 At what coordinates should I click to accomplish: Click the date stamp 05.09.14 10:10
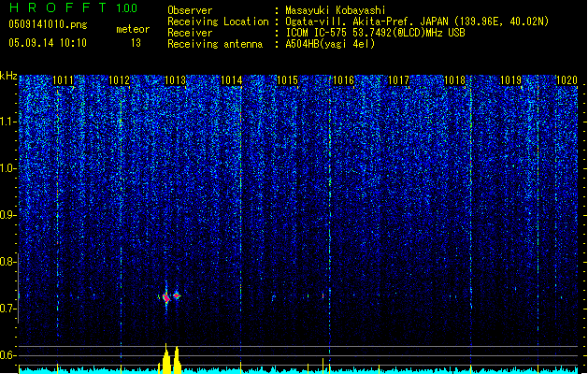point(48,43)
